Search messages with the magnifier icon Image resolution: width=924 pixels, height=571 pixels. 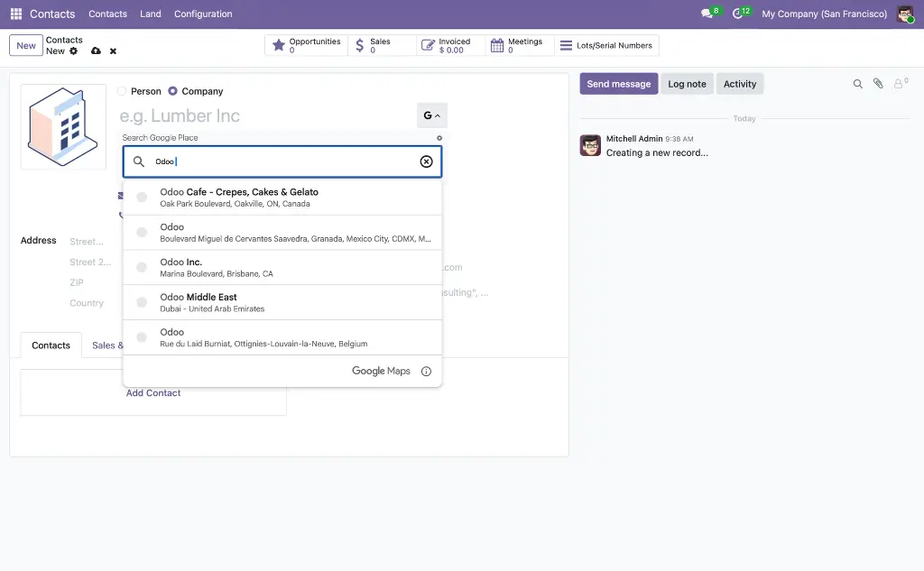point(857,84)
